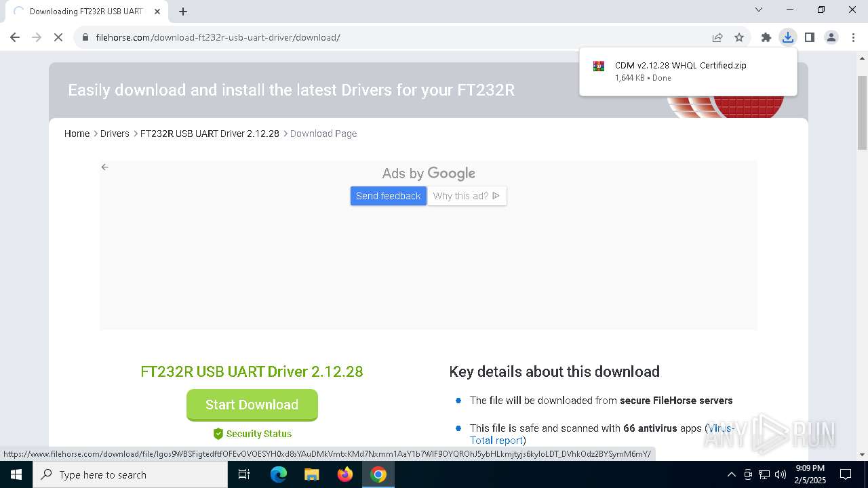868x488 pixels.
Task: Send feedback about the Google ad
Action: tap(389, 196)
